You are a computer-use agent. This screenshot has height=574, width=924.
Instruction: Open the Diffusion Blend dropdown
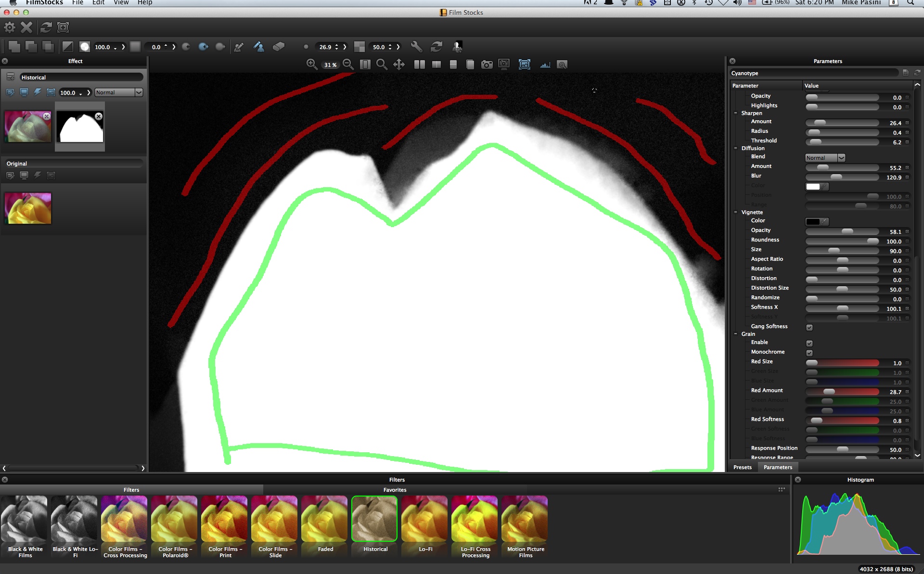tap(825, 158)
